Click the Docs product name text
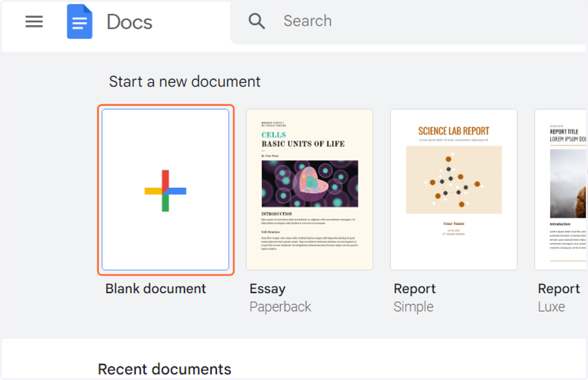588x380 pixels. [x=129, y=22]
